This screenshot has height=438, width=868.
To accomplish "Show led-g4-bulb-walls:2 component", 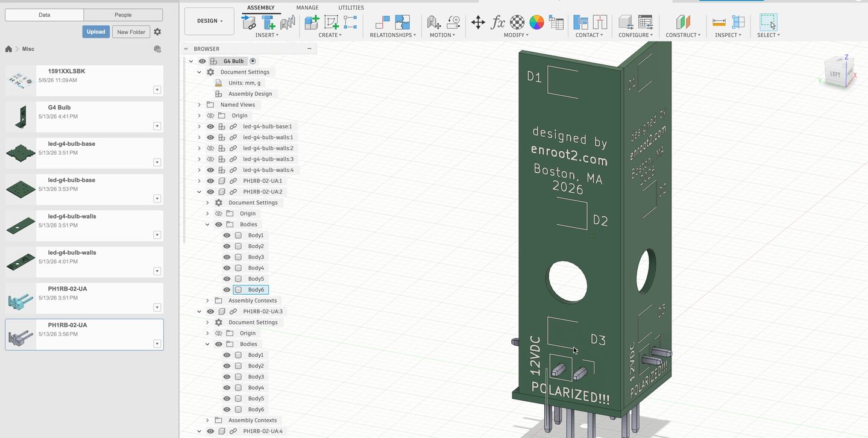I will [x=210, y=148].
